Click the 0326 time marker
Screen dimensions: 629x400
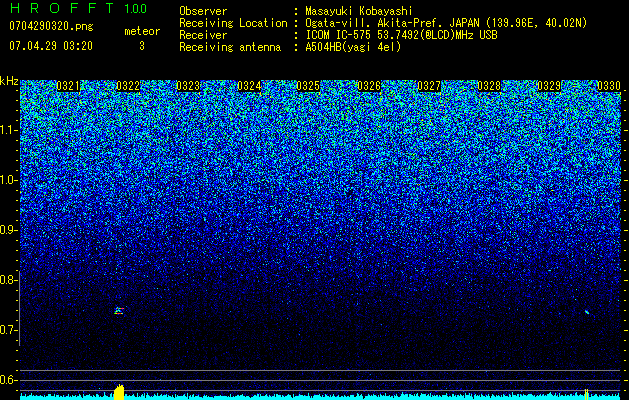[369, 86]
